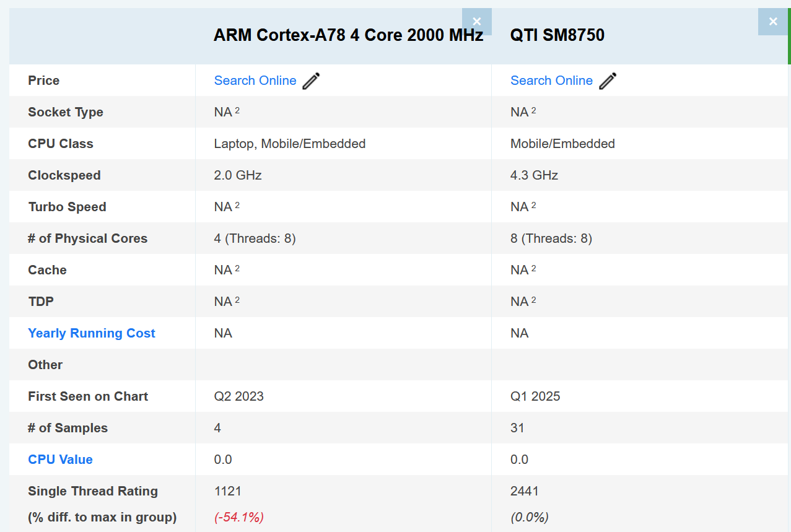
Task: Click the Q2 2023 value
Action: click(x=239, y=396)
